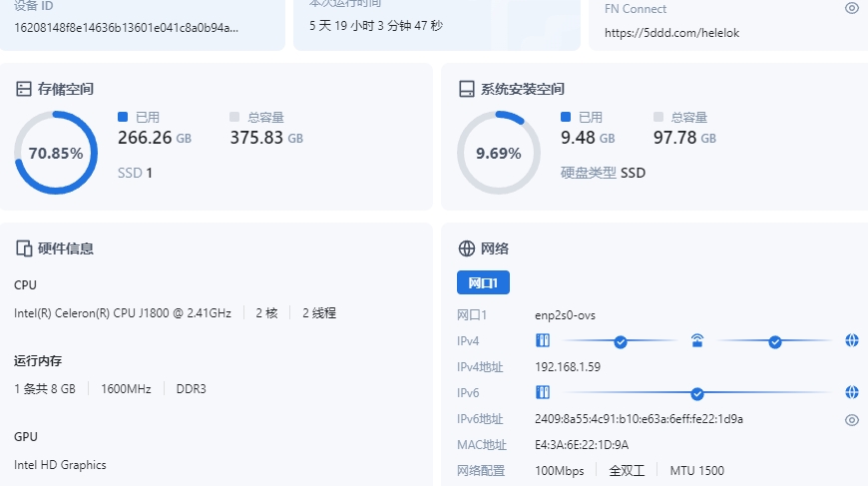Click first IPv4 connection checkmark
The height and width of the screenshot is (486, 868).
[x=621, y=342]
